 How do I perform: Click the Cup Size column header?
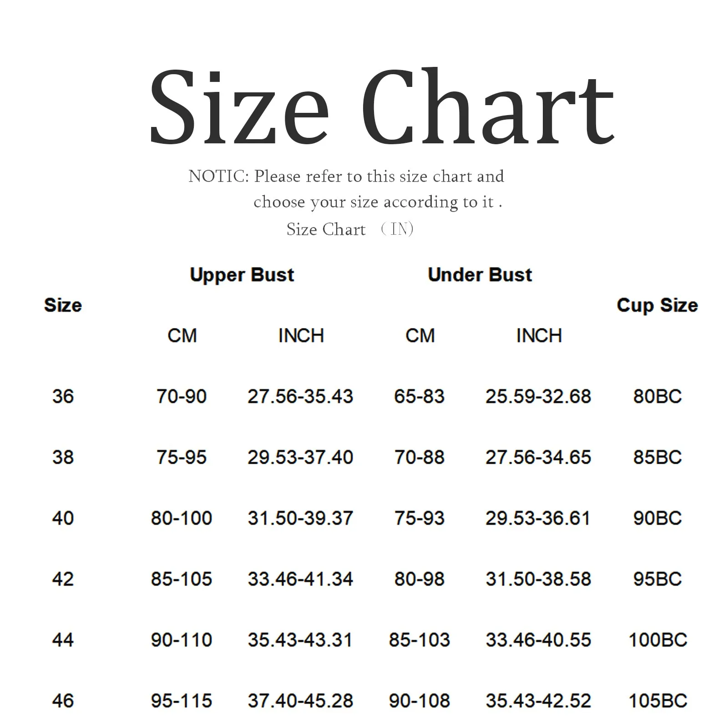pos(657,305)
